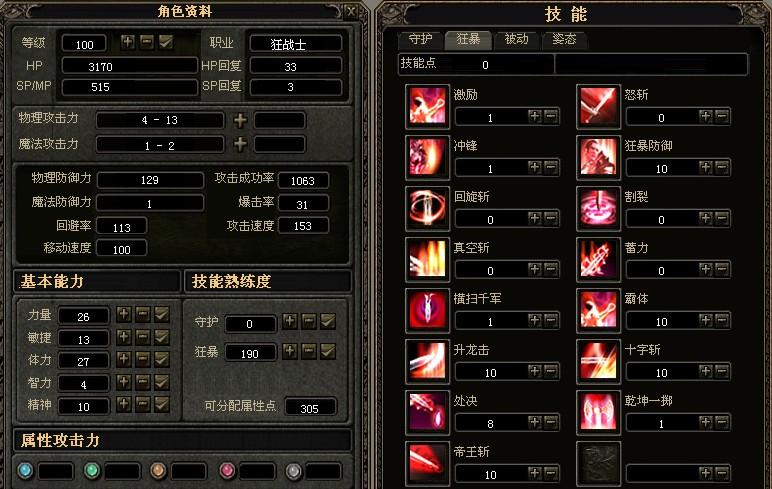Add bonus to 物理攻击力 with plus
Image resolution: width=772 pixels, height=489 pixels.
click(240, 120)
